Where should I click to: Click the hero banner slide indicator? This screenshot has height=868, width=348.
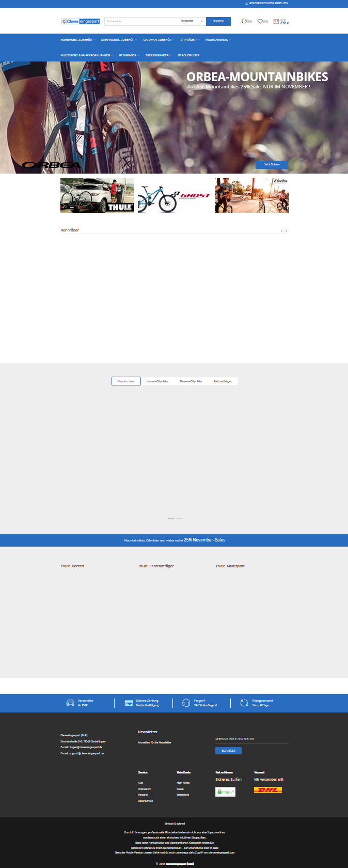coord(175,171)
